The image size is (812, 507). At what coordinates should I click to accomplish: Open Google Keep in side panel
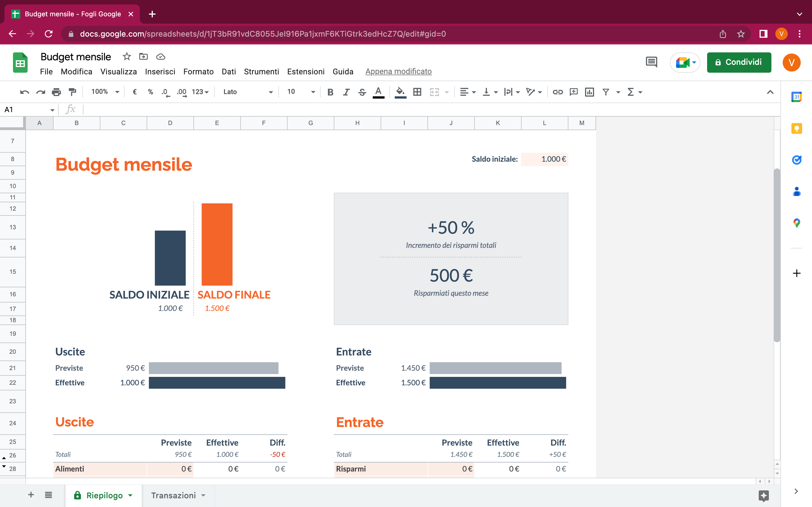796,129
